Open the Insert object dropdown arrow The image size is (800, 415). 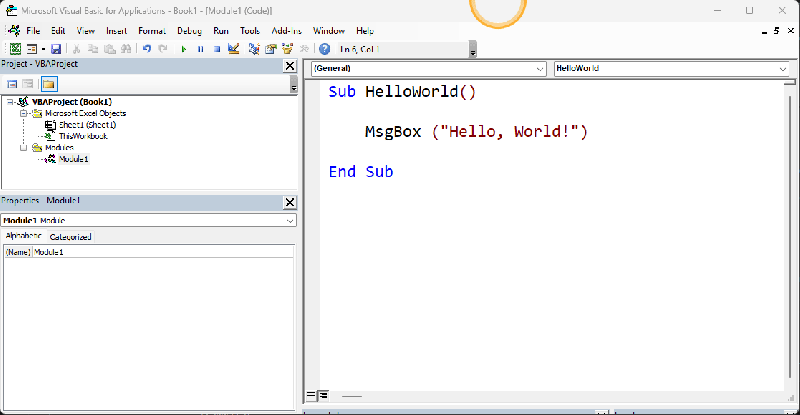pyautogui.click(x=43, y=49)
